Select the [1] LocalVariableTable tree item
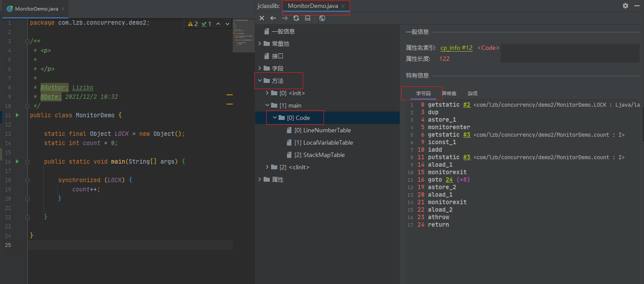This screenshot has height=284, width=644. click(x=324, y=142)
